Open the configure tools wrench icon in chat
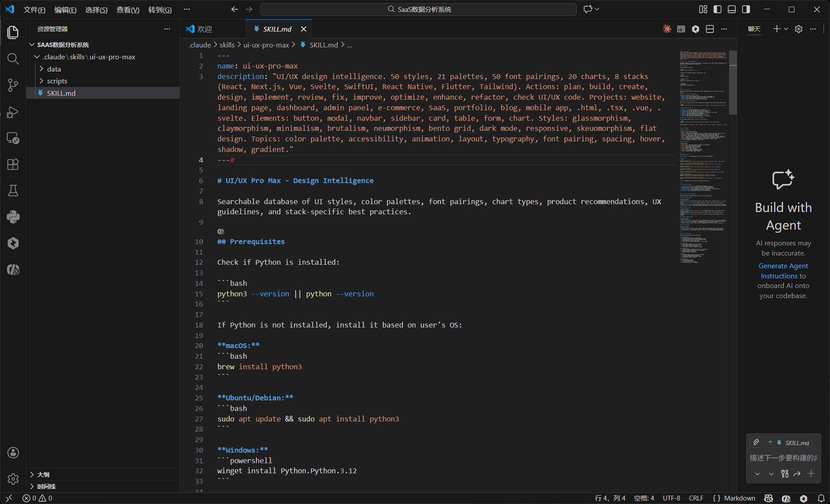This screenshot has width=830, height=504. pyautogui.click(x=785, y=474)
